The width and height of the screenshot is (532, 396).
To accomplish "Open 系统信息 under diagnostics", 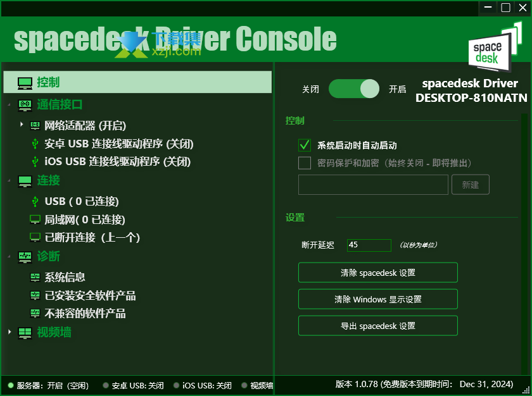I will (x=65, y=278).
